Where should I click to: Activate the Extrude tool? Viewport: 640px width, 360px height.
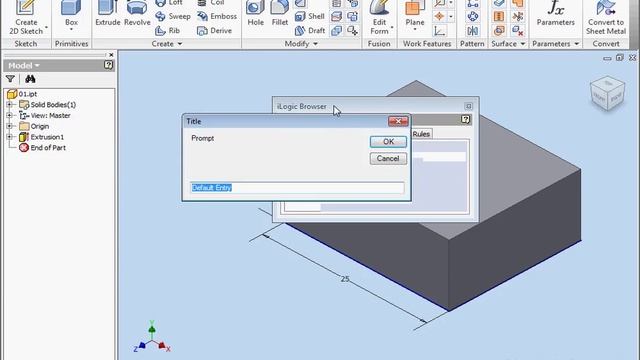108,13
